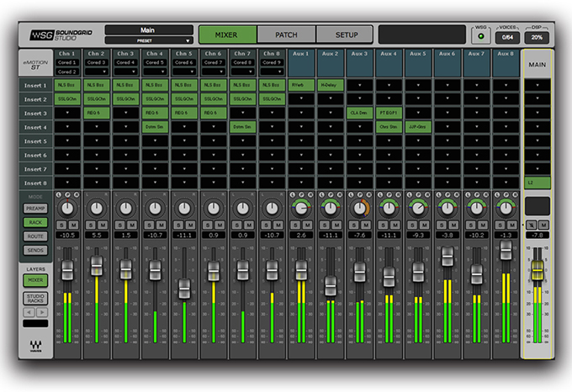Select RACK mode button
The width and height of the screenshot is (572, 392).
coord(35,222)
